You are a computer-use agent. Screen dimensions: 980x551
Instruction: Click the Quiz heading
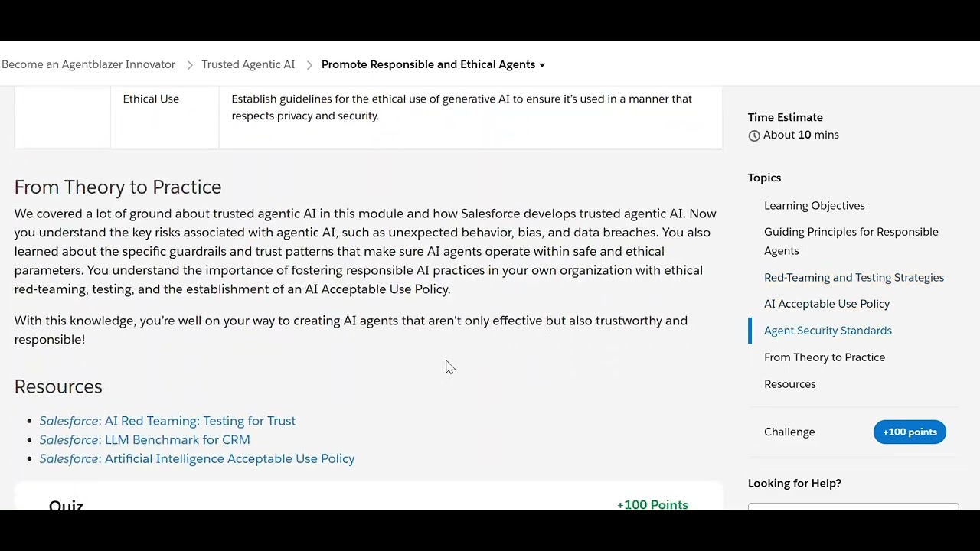(66, 504)
